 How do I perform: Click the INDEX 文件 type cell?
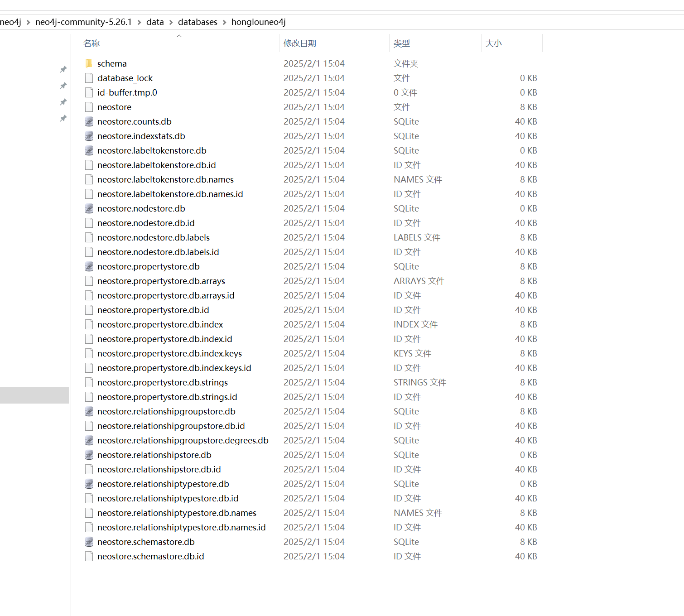tap(415, 324)
